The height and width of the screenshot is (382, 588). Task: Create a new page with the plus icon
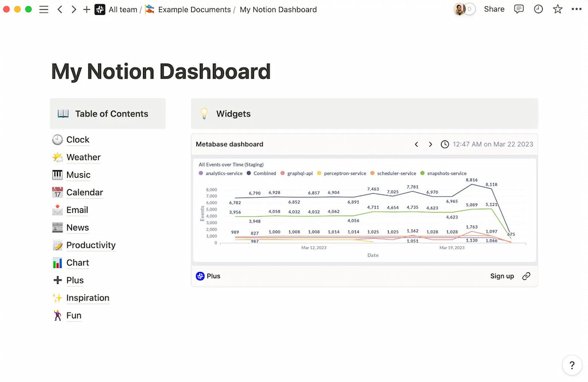(87, 9)
